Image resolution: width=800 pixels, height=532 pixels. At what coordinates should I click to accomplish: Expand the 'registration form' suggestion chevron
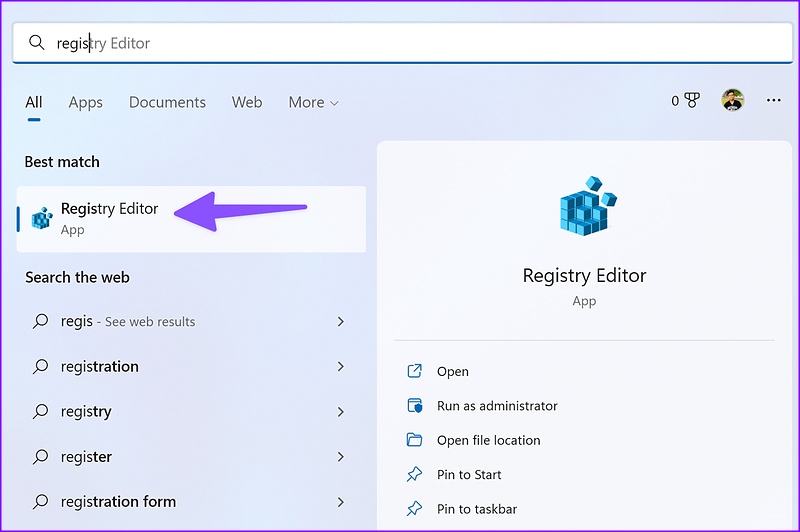point(340,502)
